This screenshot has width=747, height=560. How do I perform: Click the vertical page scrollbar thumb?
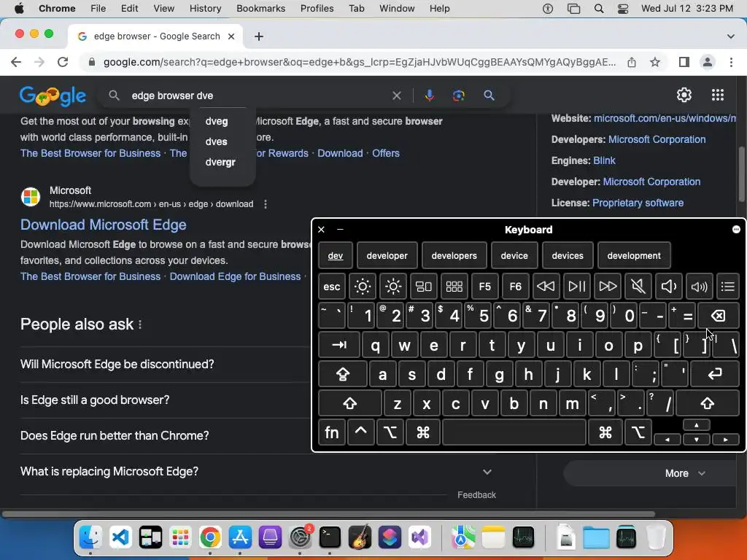pyautogui.click(x=742, y=174)
